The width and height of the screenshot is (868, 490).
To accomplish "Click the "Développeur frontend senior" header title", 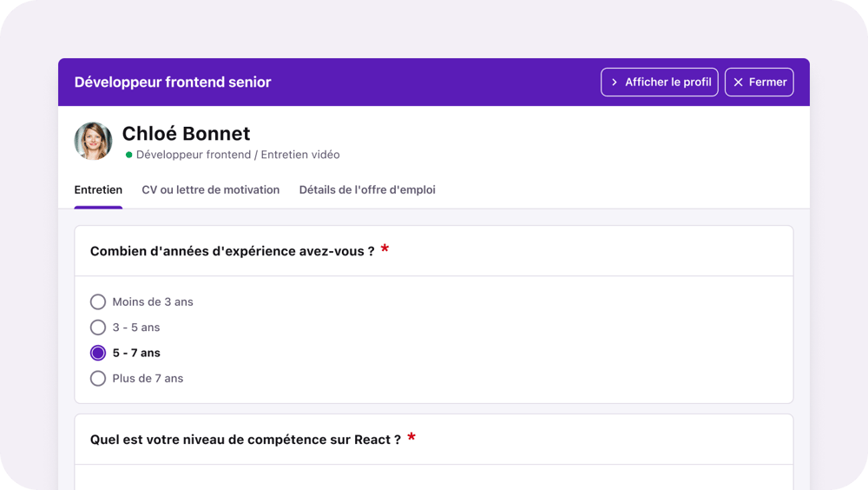I will pos(173,83).
